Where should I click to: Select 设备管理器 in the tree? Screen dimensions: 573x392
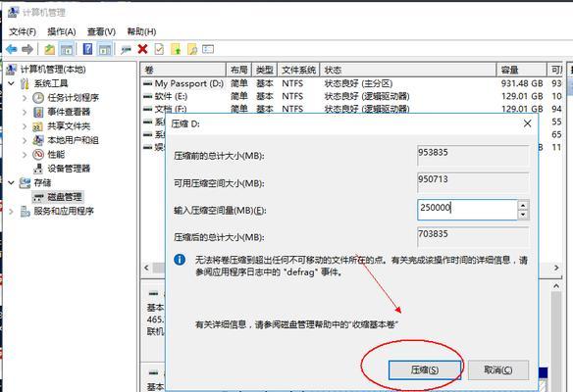tap(69, 169)
